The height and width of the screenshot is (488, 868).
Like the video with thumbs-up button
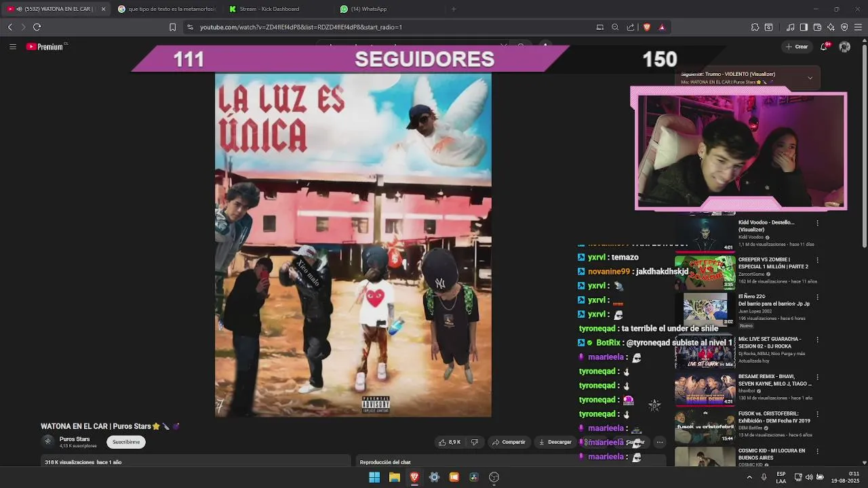click(450, 442)
